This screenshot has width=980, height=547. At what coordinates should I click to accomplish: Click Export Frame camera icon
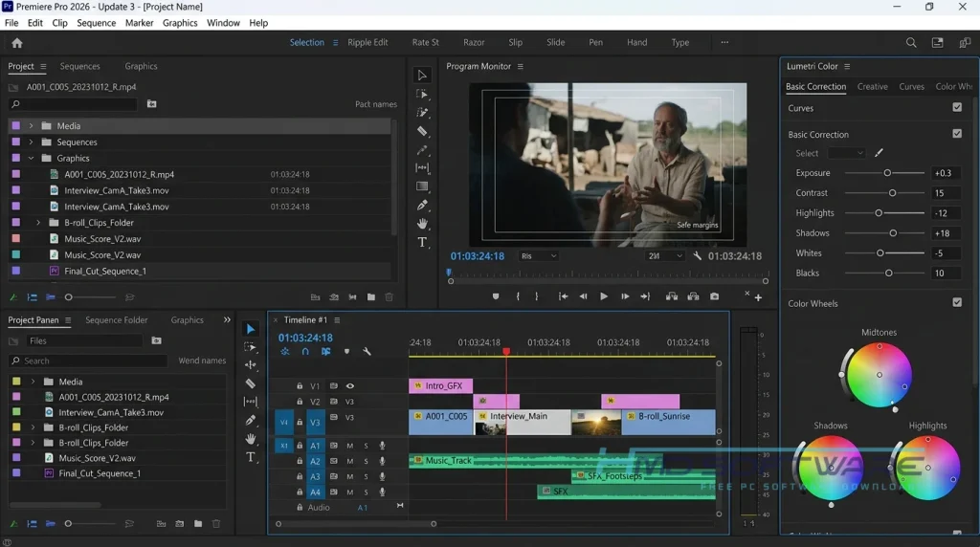coord(714,296)
